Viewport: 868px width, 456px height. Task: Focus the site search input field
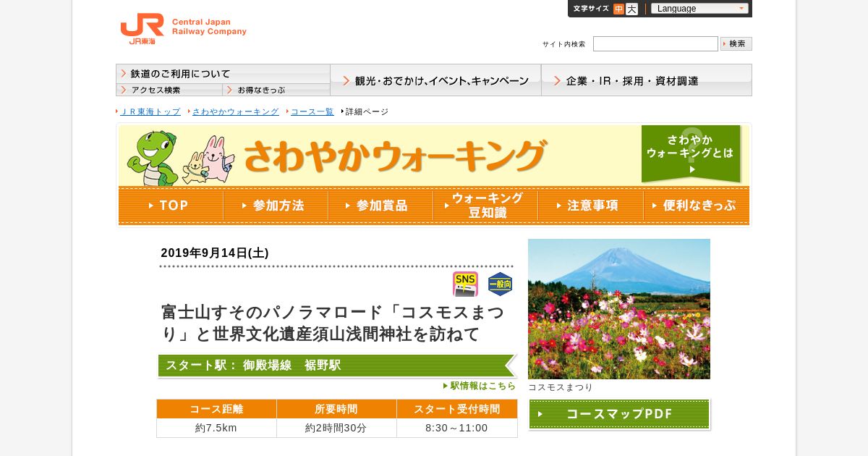coord(655,44)
